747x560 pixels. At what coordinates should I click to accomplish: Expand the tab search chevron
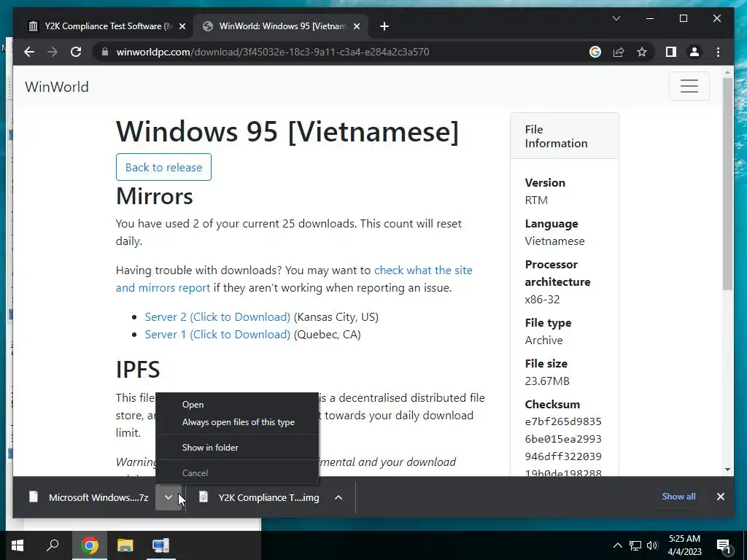(x=616, y=18)
